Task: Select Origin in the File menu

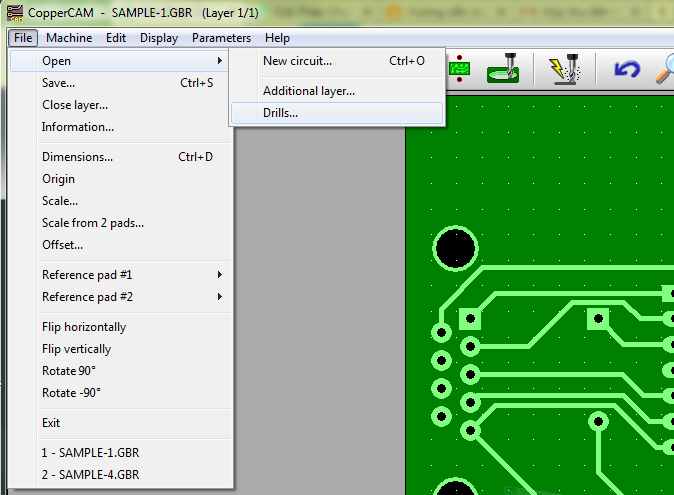Action: (120, 179)
